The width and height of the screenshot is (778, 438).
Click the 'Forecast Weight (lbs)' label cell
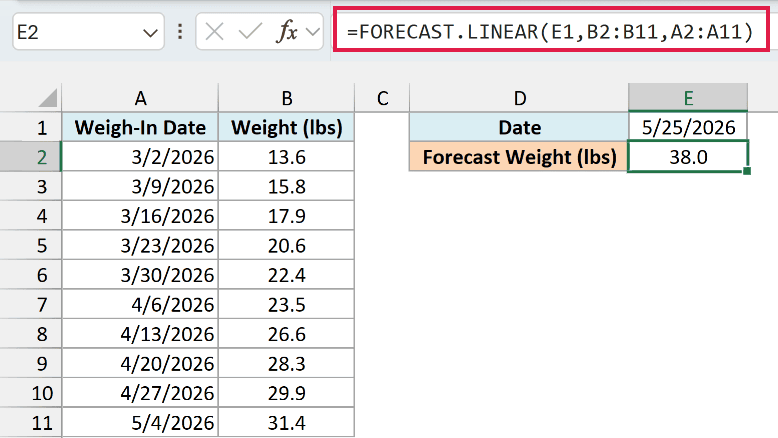(x=519, y=157)
